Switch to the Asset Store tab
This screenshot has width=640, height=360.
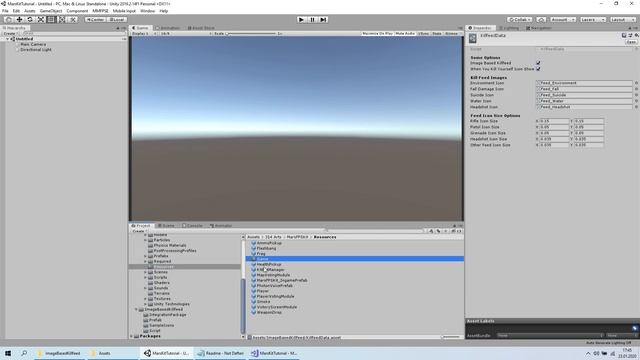(201, 28)
